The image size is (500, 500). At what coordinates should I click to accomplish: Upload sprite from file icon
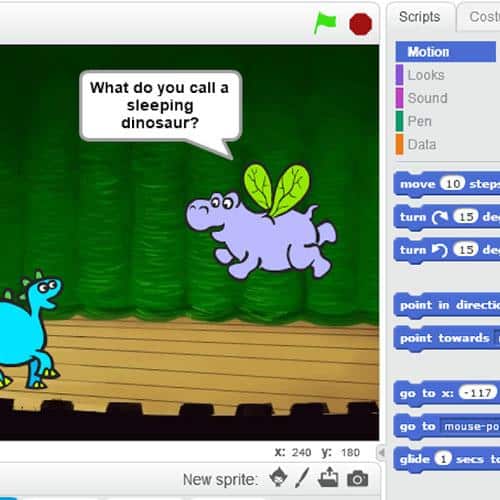coord(328,477)
